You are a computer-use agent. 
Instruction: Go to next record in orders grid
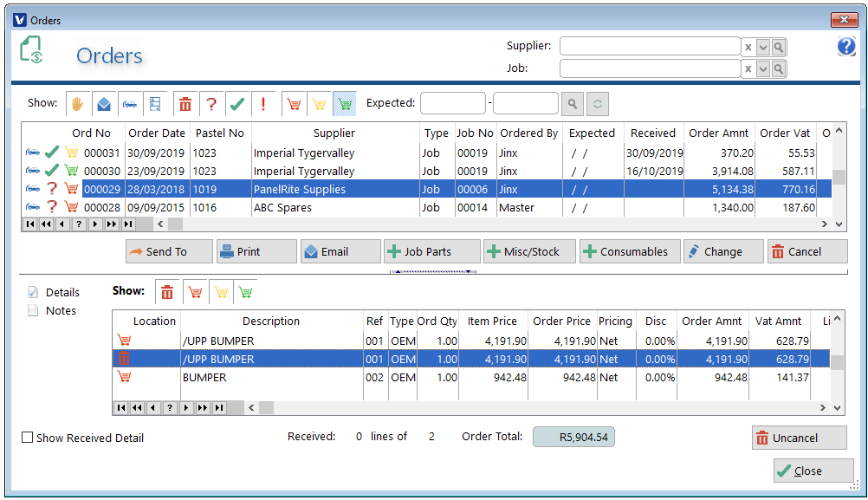tap(95, 224)
